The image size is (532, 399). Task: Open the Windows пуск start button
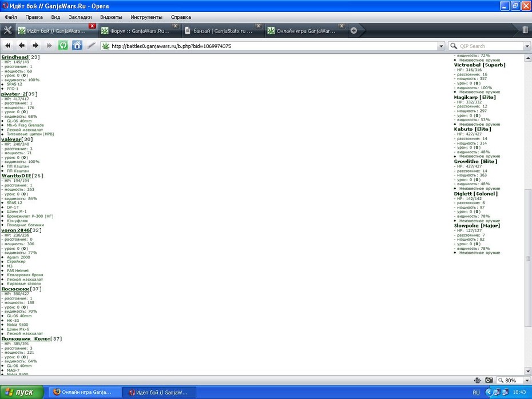(22, 392)
